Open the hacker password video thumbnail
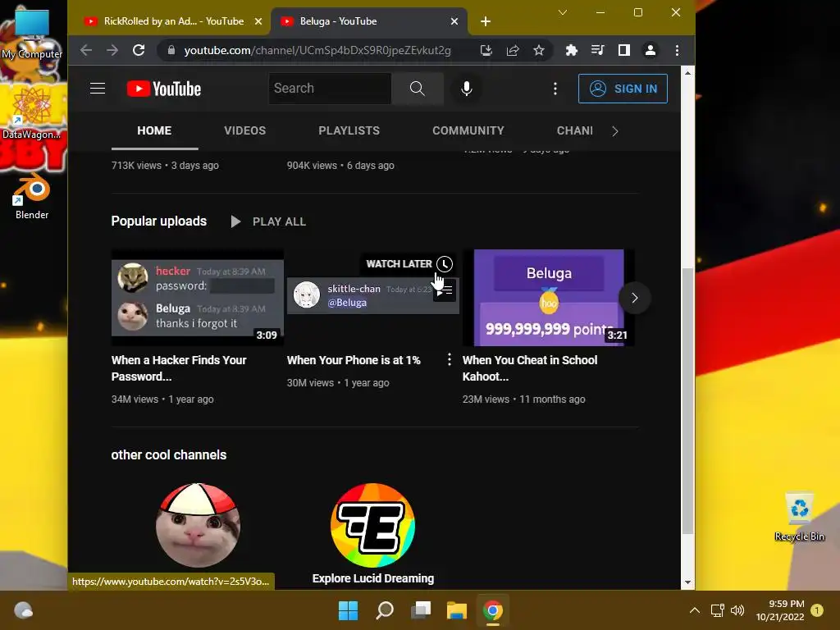This screenshot has height=630, width=840. [x=197, y=298]
